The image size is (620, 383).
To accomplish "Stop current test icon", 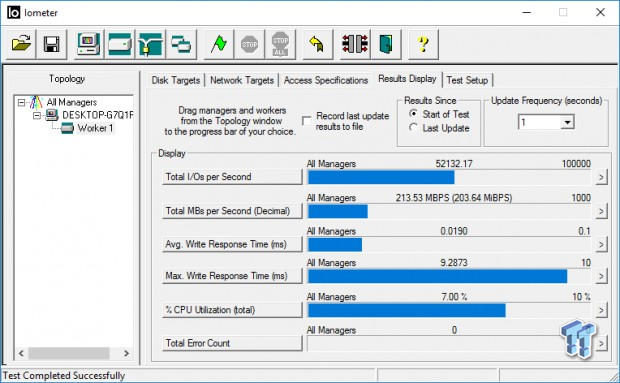I will tap(249, 44).
